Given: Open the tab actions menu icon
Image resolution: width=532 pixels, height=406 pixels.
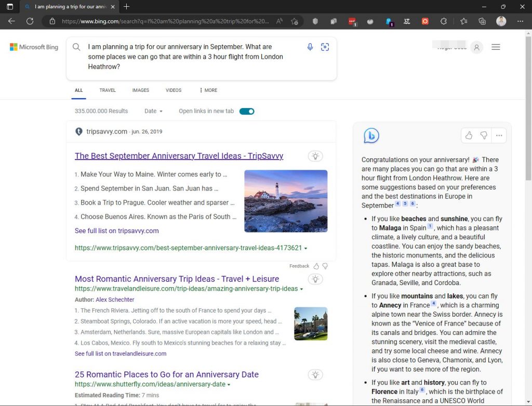Looking at the screenshot, I should point(10,7).
